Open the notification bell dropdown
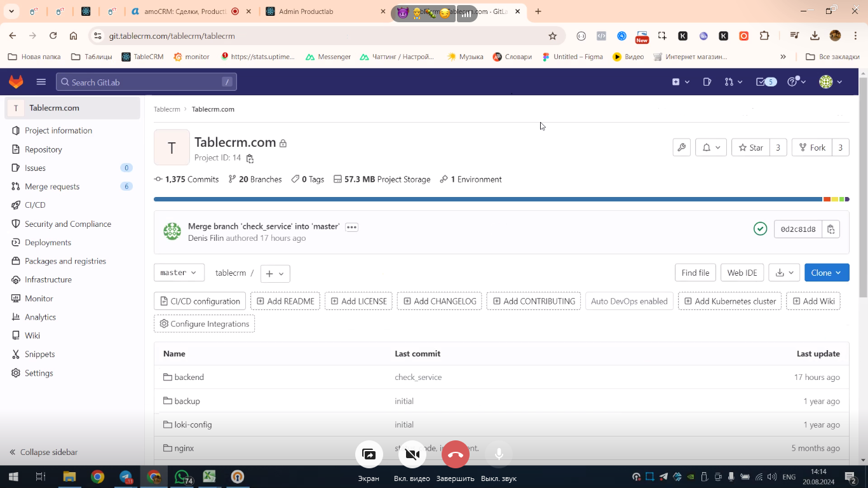The image size is (868, 488). (x=711, y=147)
